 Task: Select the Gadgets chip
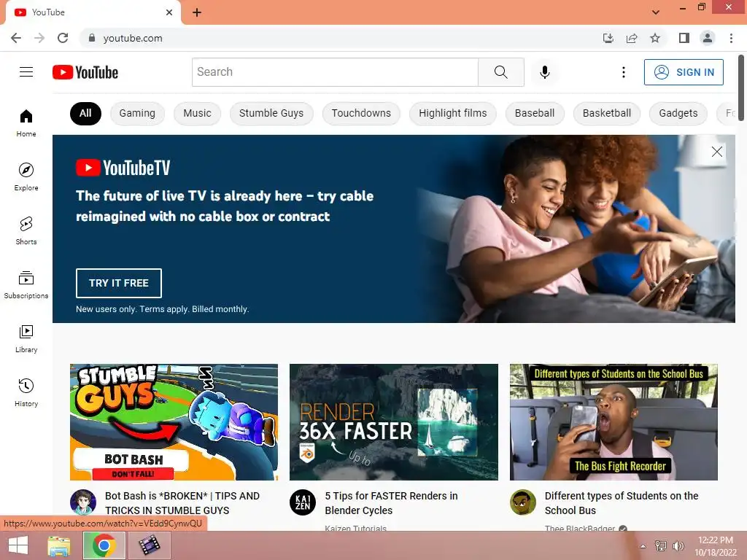[x=678, y=113]
